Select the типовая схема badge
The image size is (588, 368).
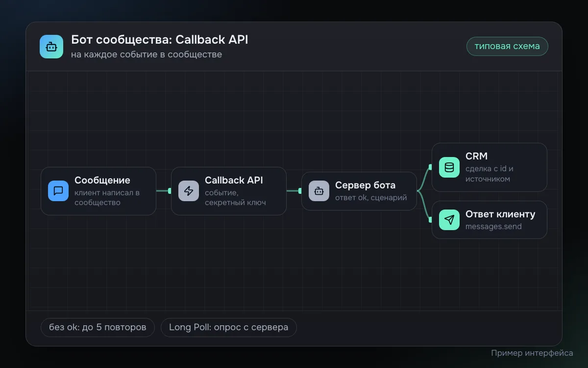pyautogui.click(x=507, y=46)
